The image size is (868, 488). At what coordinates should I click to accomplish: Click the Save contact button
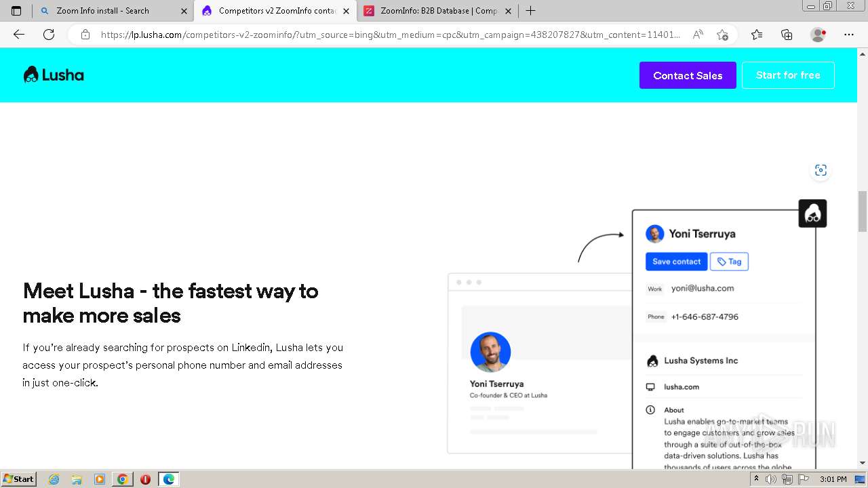click(676, 262)
